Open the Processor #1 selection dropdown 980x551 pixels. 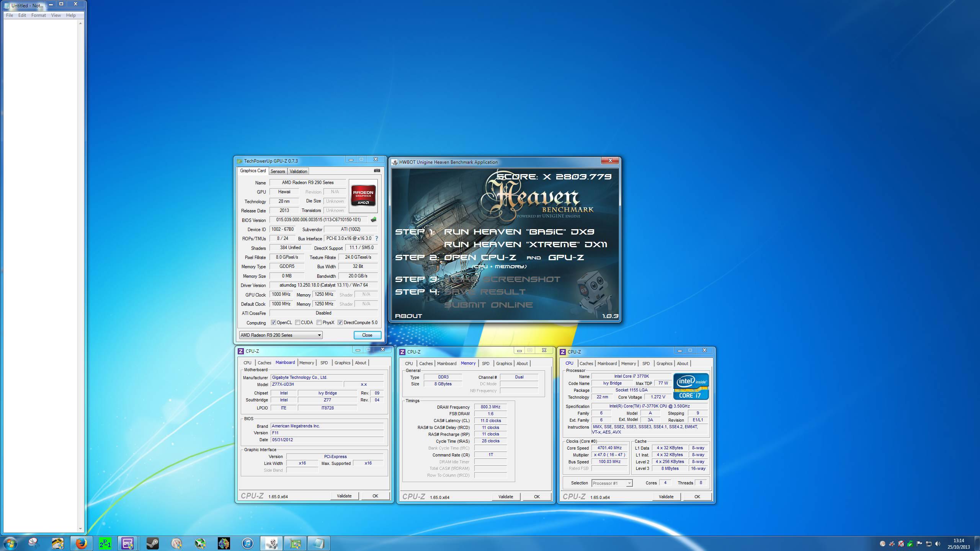tap(612, 483)
